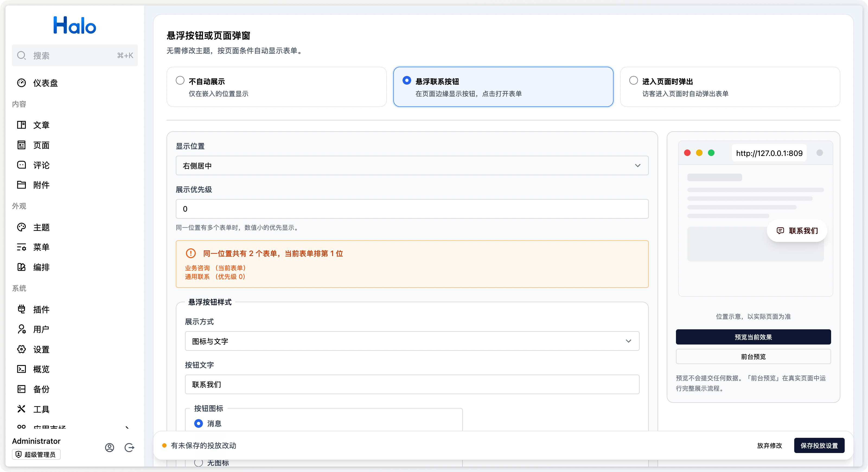Open the 展示方式 dropdown showing 图标与文字
The height and width of the screenshot is (472, 868).
click(x=412, y=341)
